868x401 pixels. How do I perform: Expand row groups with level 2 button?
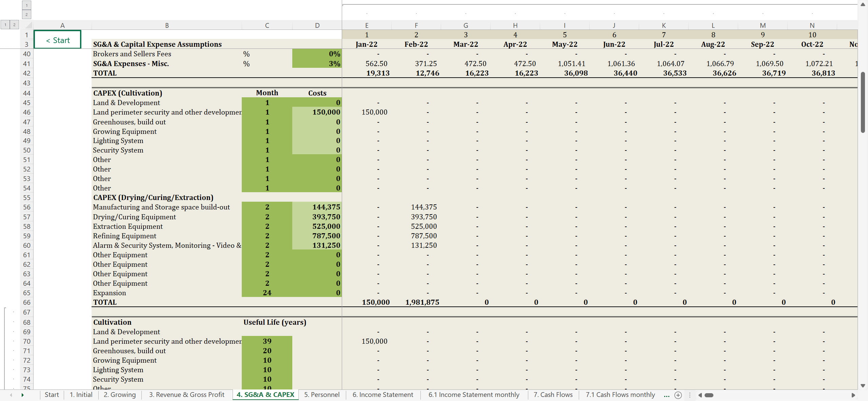click(14, 25)
